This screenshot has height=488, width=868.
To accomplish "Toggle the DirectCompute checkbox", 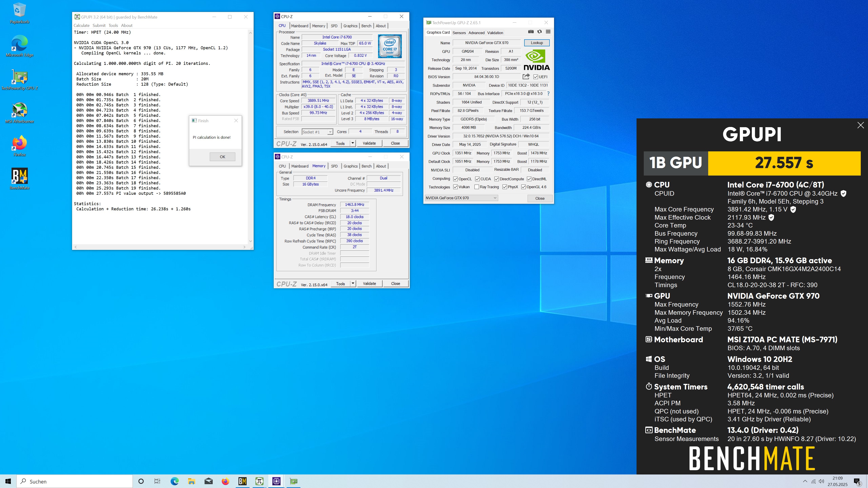I will [x=497, y=179].
